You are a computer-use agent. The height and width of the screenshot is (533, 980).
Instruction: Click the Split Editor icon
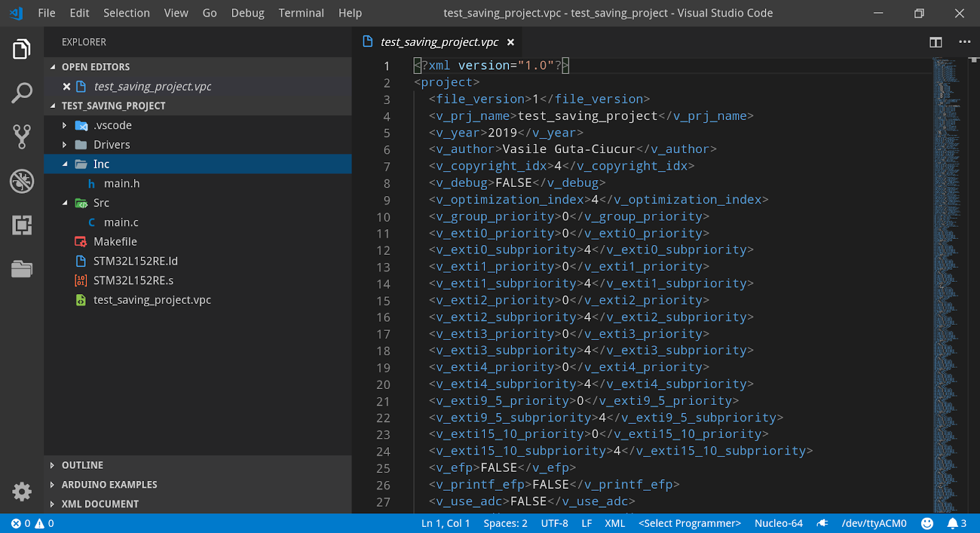pos(935,42)
